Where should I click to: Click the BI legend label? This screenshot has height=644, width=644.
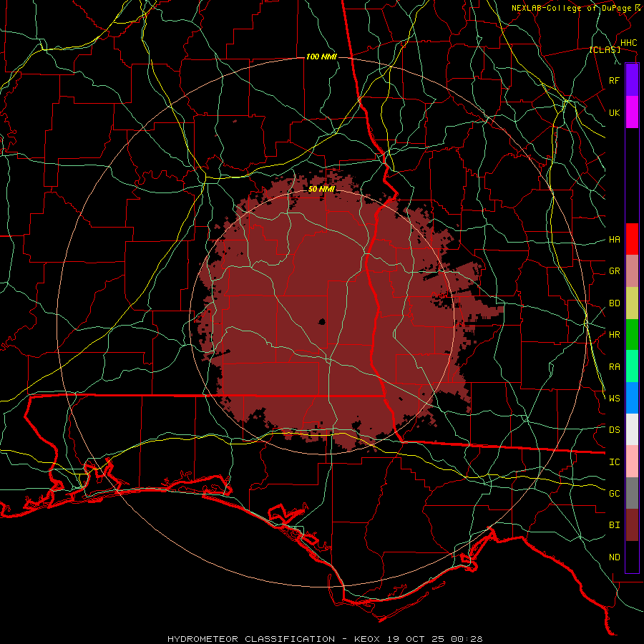click(x=614, y=525)
